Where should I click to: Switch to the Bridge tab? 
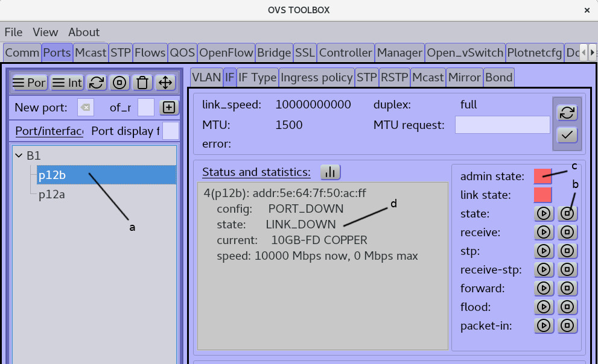pyautogui.click(x=274, y=52)
